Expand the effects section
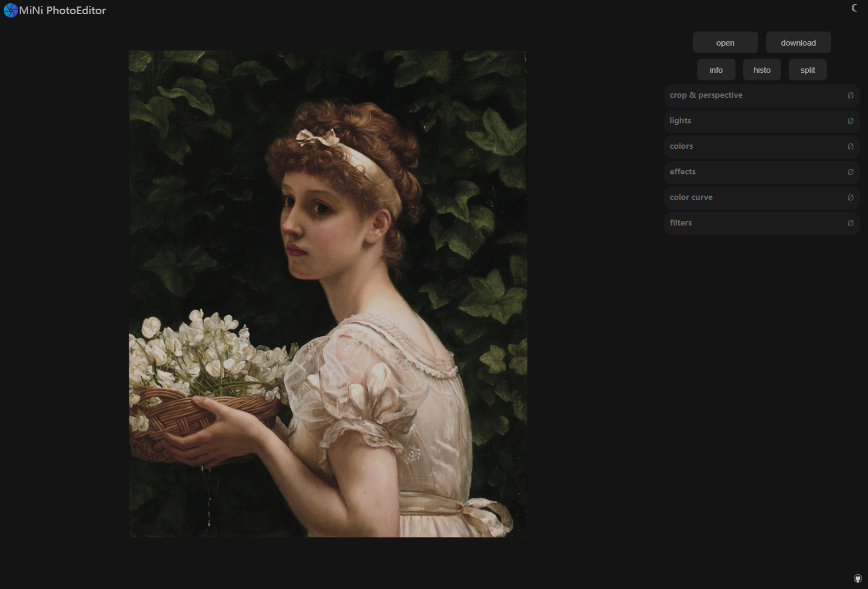 point(762,172)
